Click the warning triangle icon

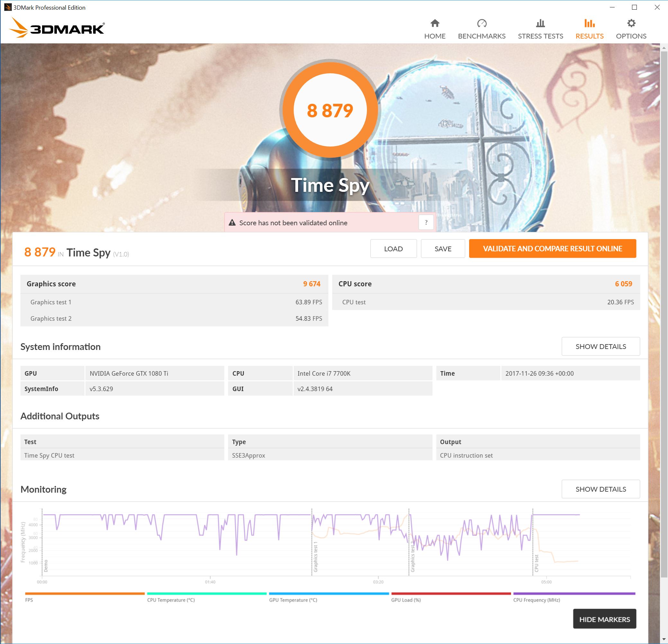point(232,223)
